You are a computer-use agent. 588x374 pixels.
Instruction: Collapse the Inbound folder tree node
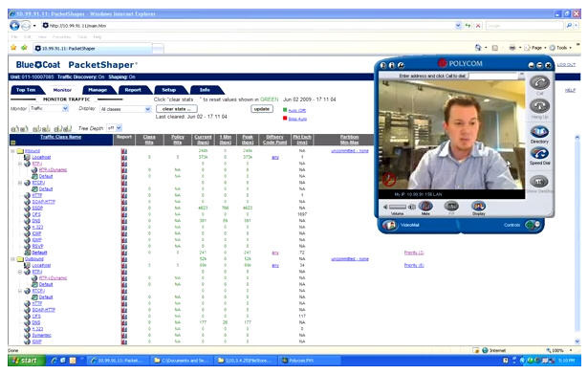pos(12,151)
